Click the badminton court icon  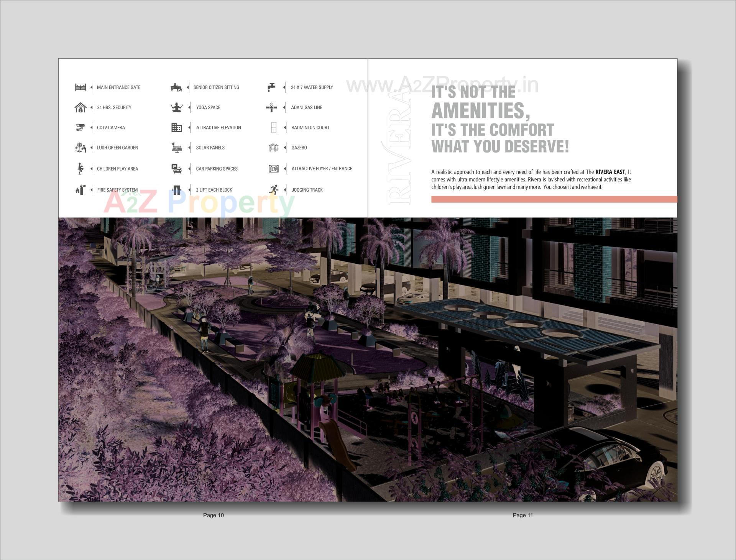(273, 127)
